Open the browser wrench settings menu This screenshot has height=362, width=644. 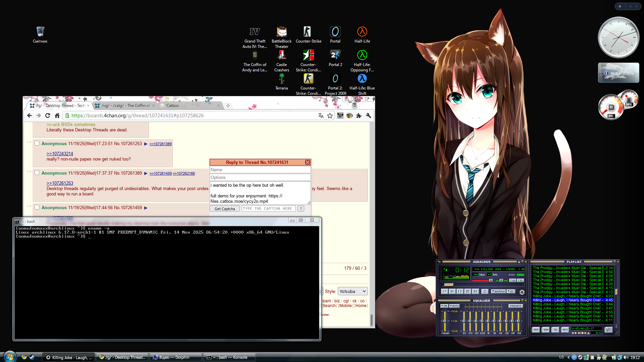[368, 116]
